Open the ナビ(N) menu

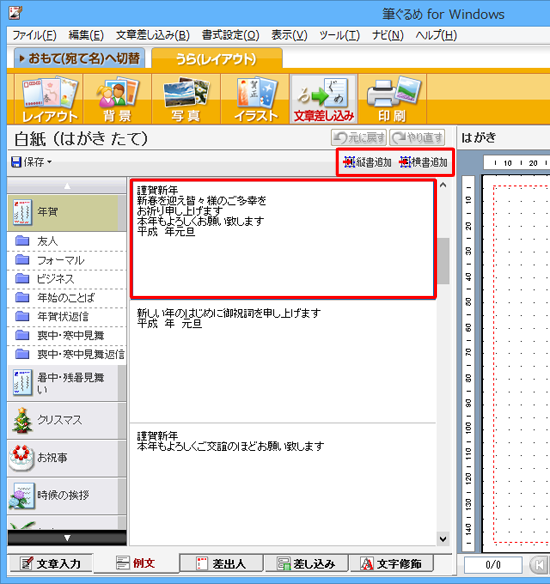click(x=388, y=35)
